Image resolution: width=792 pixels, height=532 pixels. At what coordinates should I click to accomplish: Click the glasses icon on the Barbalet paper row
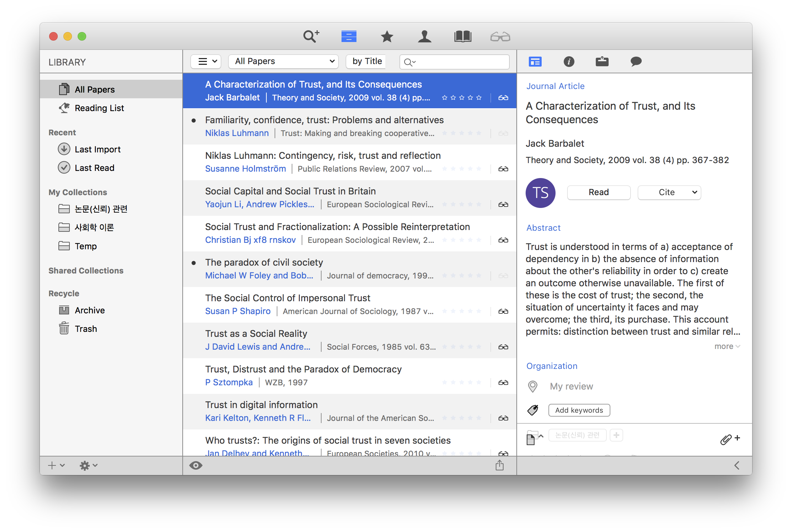[503, 98]
